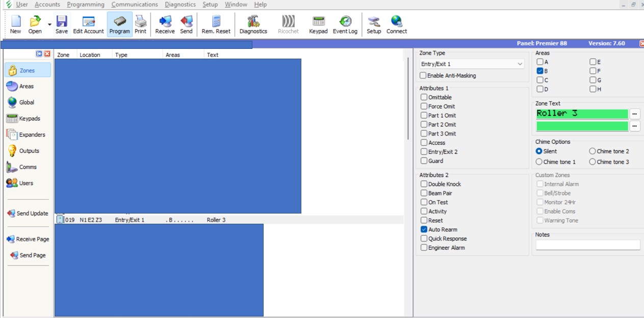
Task: Open the Communications menu
Action: [x=135, y=5]
